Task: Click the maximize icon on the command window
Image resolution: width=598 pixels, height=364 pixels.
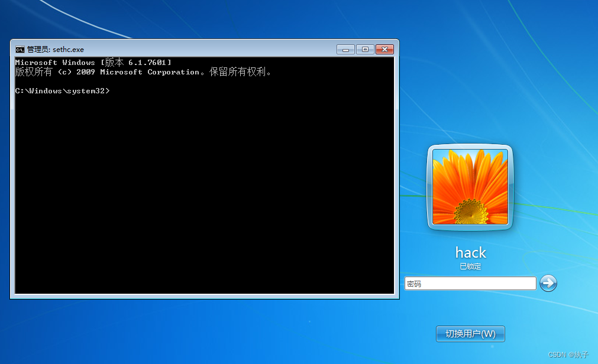Action: click(365, 50)
